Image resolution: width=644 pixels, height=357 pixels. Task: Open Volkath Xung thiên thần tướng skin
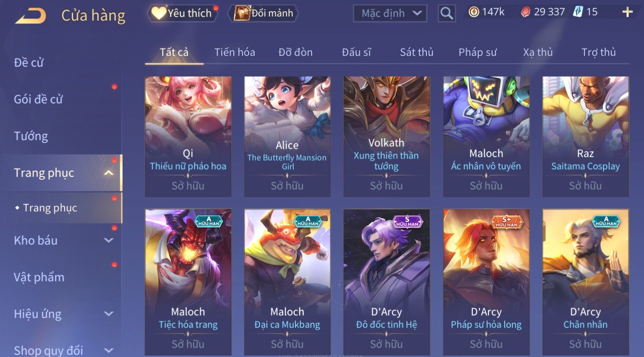pyautogui.click(x=387, y=137)
